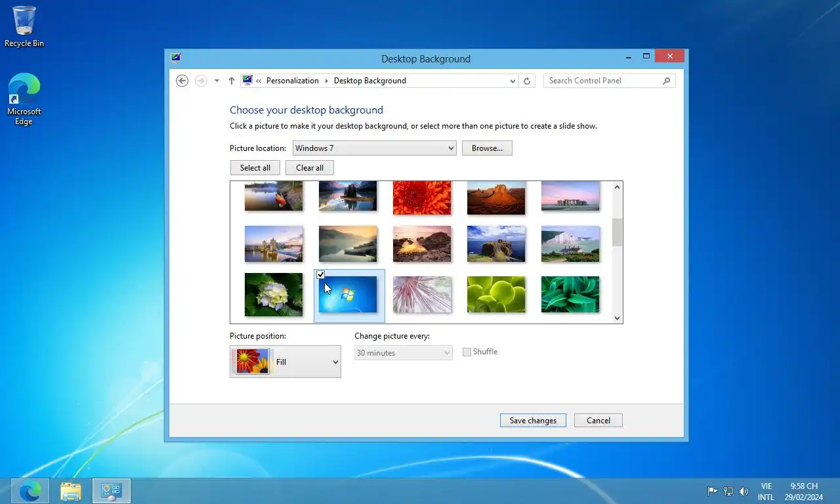The image size is (840, 504).
Task: Expand the breadcrumb double-chevron menu
Action: click(259, 81)
